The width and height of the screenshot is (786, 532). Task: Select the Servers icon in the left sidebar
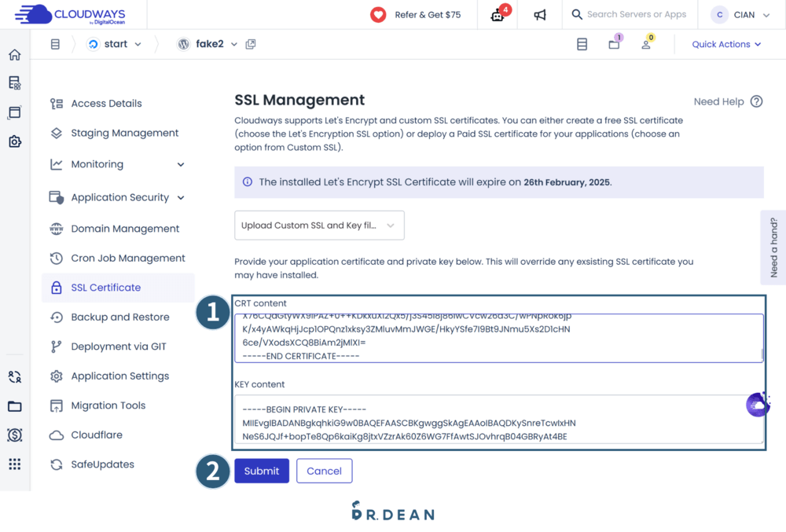[x=14, y=83]
